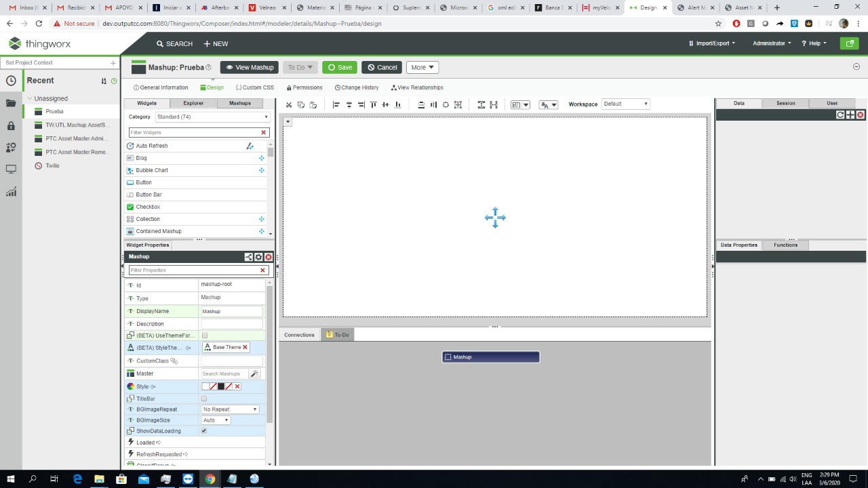The width and height of the screenshot is (868, 488).
Task: Open the Security lock icon in sidebar
Action: coord(11,125)
